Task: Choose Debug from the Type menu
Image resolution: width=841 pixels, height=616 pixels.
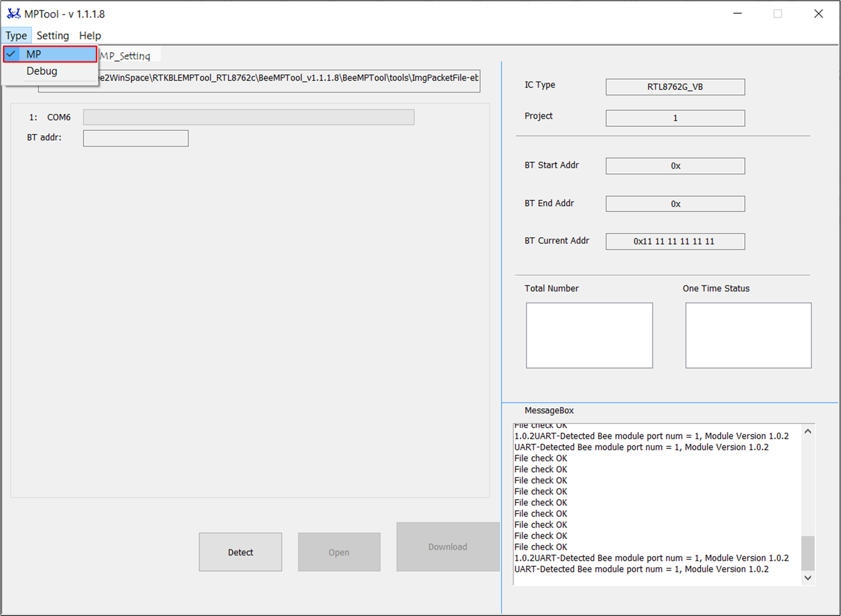Action: point(42,71)
